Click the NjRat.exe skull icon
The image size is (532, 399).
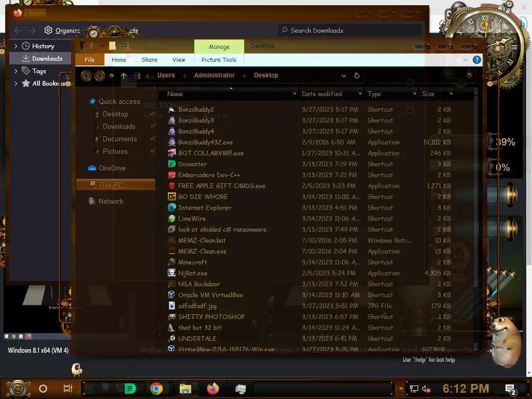171,273
